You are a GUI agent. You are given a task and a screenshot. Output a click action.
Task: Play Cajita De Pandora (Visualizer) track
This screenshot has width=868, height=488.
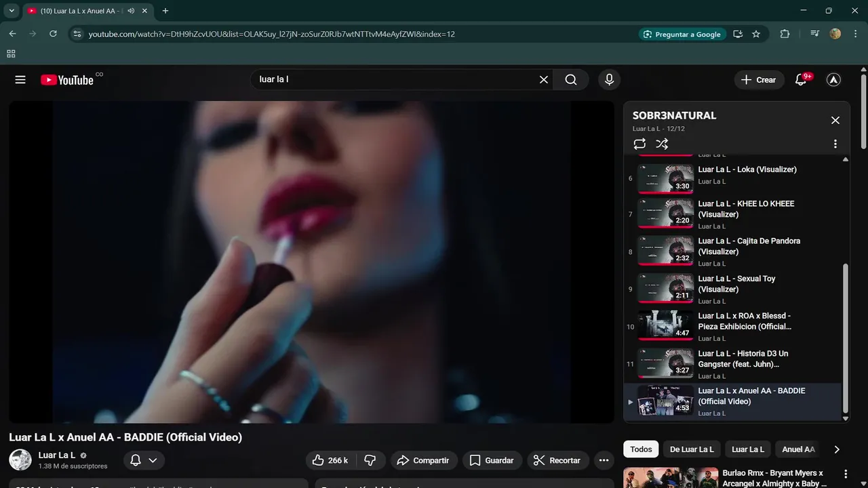[x=749, y=246]
